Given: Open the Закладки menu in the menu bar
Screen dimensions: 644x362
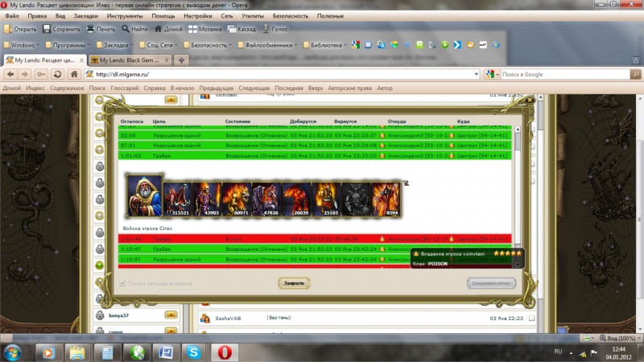Looking at the screenshot, I should point(86,16).
